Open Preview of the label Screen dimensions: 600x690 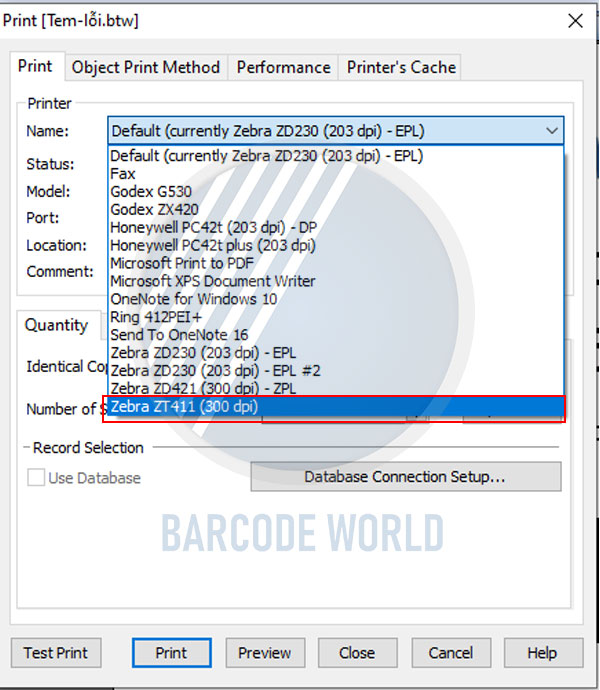(x=264, y=653)
